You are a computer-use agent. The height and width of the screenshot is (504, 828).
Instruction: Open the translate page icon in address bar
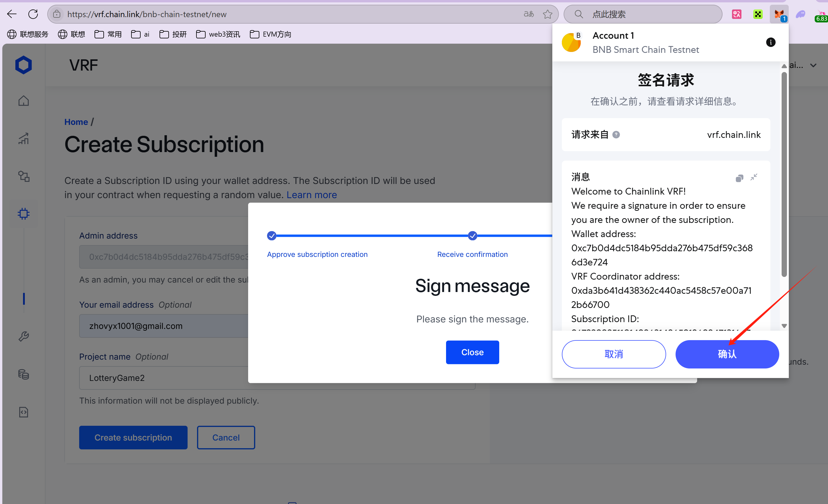pos(528,14)
